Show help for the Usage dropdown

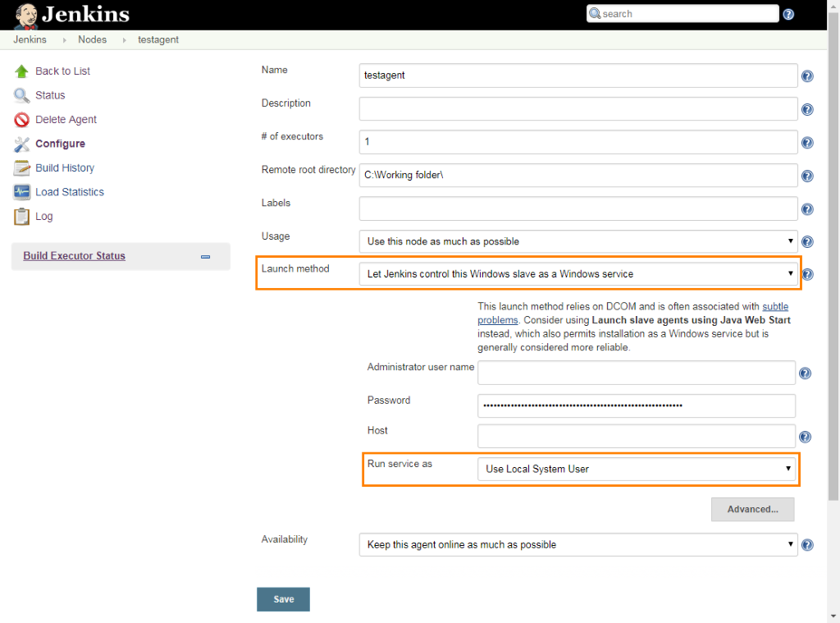pos(807,242)
